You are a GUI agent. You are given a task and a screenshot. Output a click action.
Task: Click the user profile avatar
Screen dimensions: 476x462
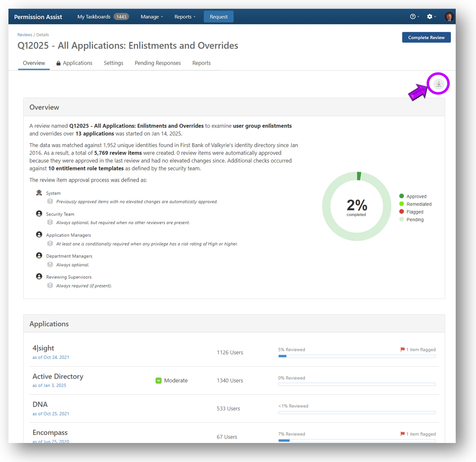point(449,16)
